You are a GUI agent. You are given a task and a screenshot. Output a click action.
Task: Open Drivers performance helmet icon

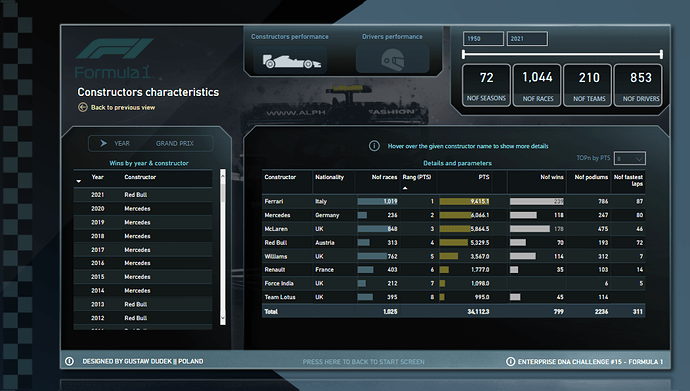click(x=392, y=60)
